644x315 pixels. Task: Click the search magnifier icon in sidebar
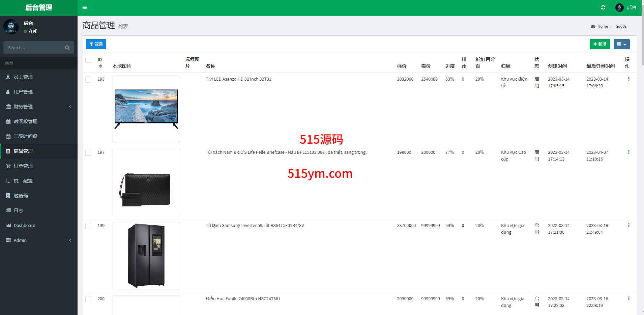67,48
